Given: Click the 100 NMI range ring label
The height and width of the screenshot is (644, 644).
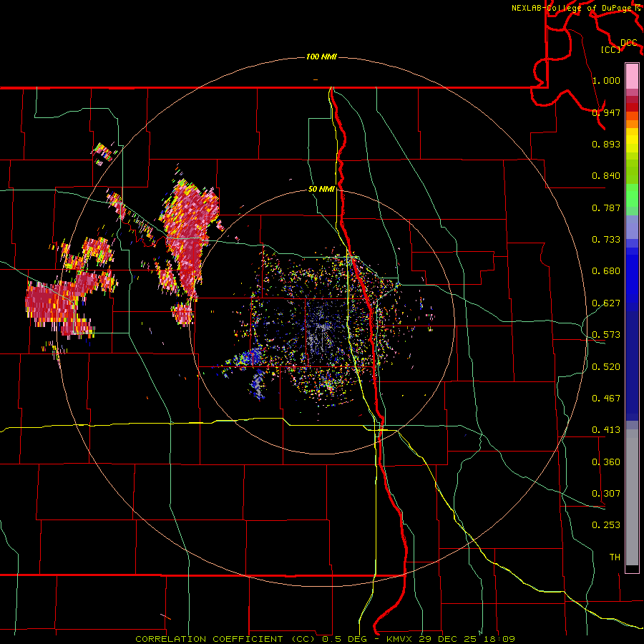Looking at the screenshot, I should (x=321, y=57).
